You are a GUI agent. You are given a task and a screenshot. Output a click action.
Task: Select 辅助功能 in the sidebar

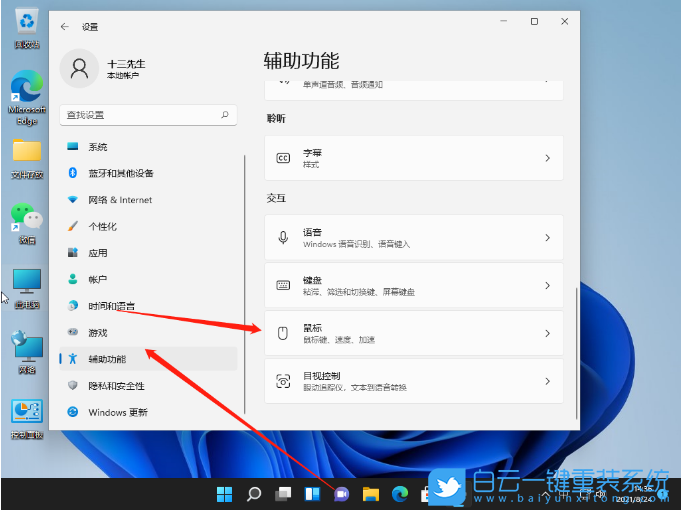click(148, 359)
